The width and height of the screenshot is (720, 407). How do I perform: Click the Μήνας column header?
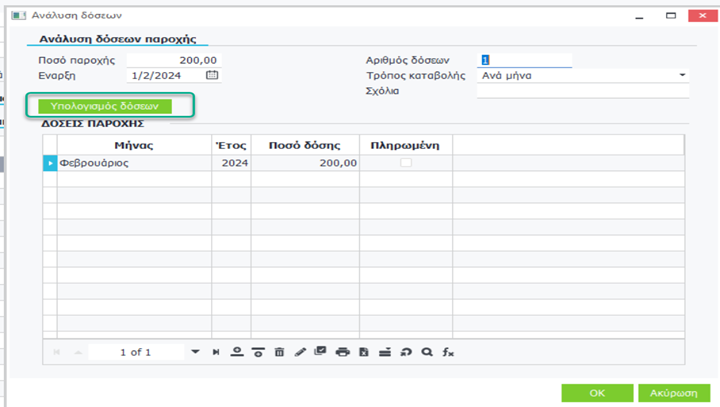(133, 145)
